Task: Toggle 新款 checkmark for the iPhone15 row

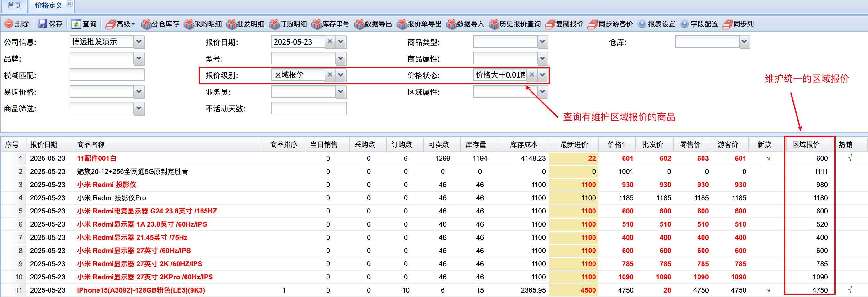Action: click(x=769, y=290)
